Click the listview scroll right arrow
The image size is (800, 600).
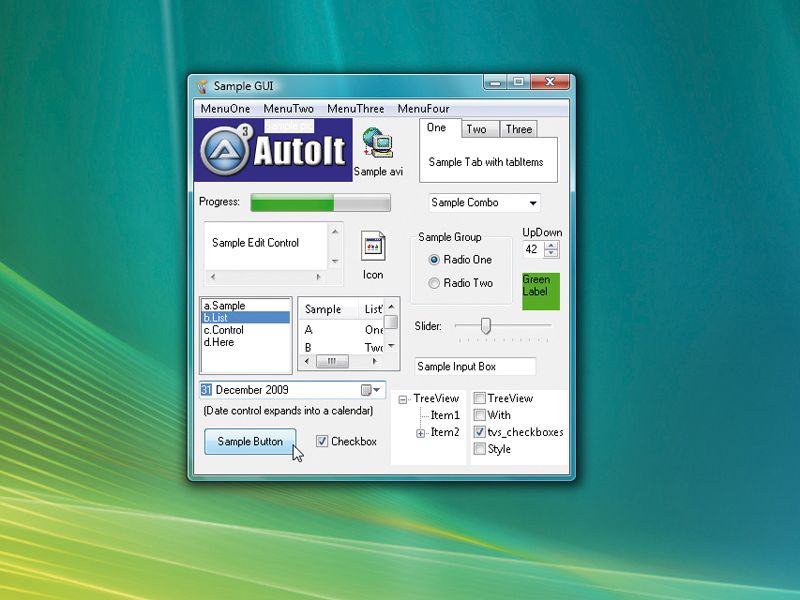pyautogui.click(x=375, y=361)
